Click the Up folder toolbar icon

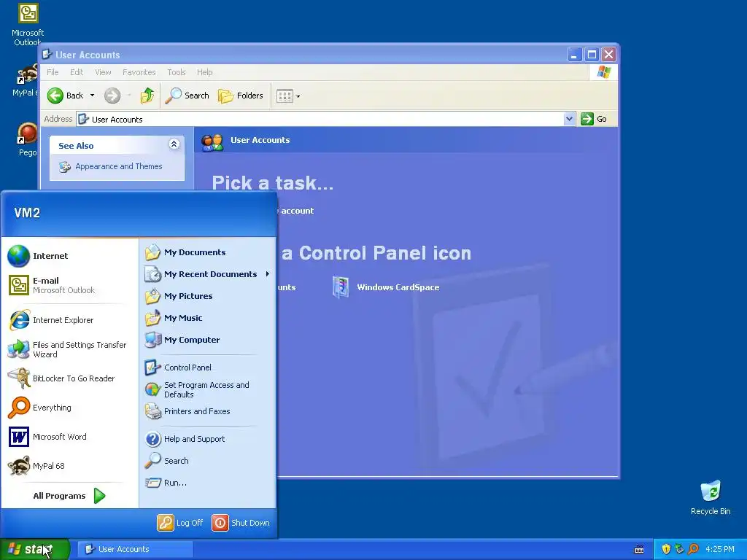(x=147, y=96)
